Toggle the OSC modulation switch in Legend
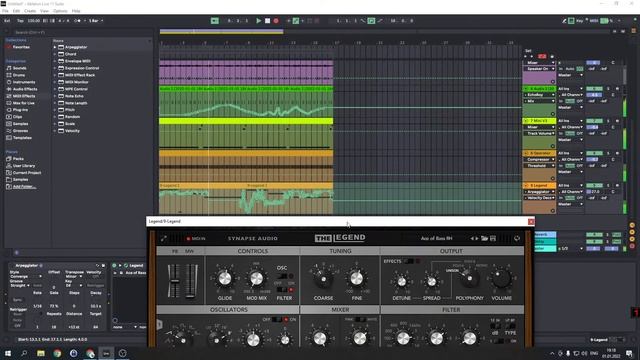 [x=282, y=276]
